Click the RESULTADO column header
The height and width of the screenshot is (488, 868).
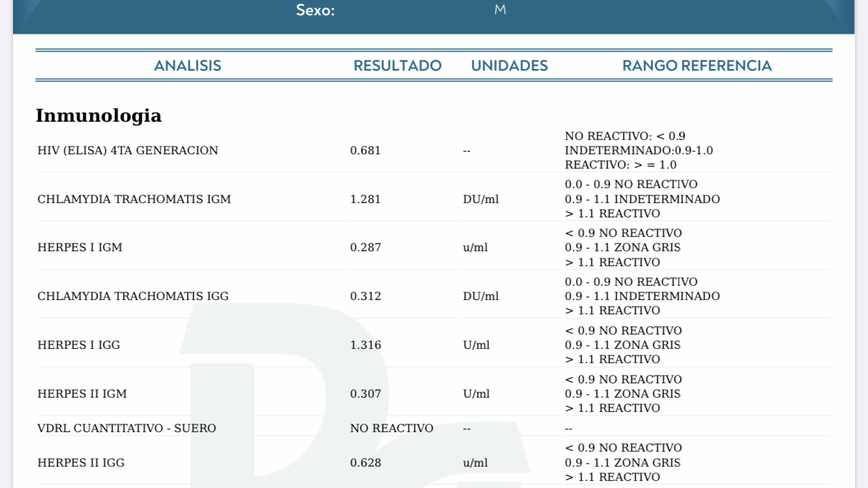tap(397, 66)
